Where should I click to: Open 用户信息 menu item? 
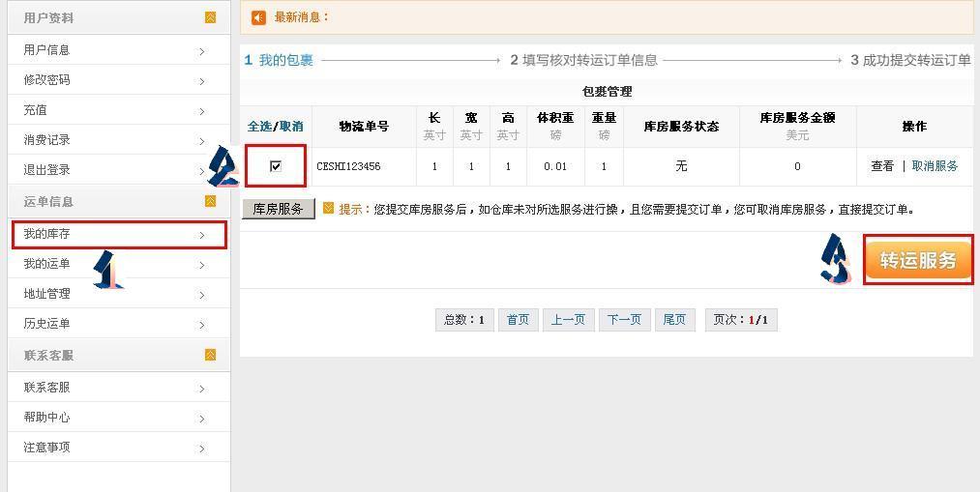(x=119, y=50)
